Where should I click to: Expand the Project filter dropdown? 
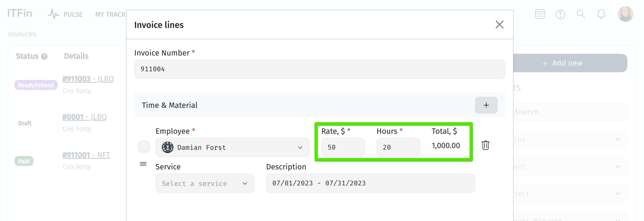(570, 194)
